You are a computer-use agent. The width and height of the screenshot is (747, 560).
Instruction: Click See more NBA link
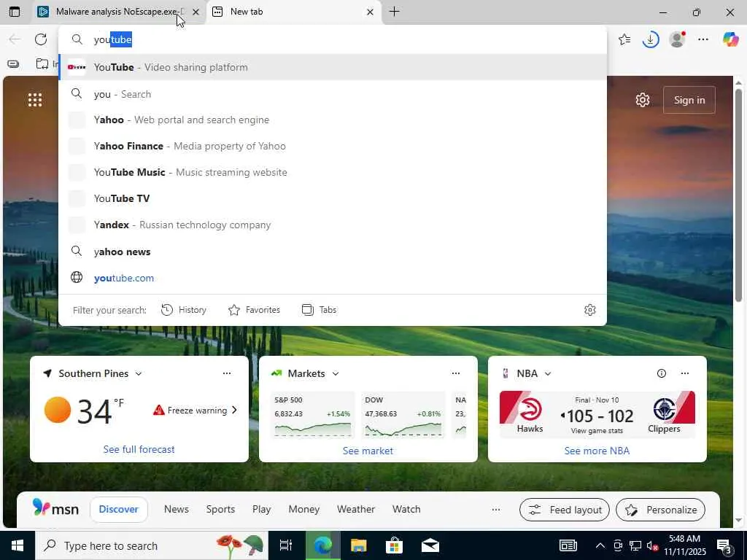pyautogui.click(x=597, y=451)
